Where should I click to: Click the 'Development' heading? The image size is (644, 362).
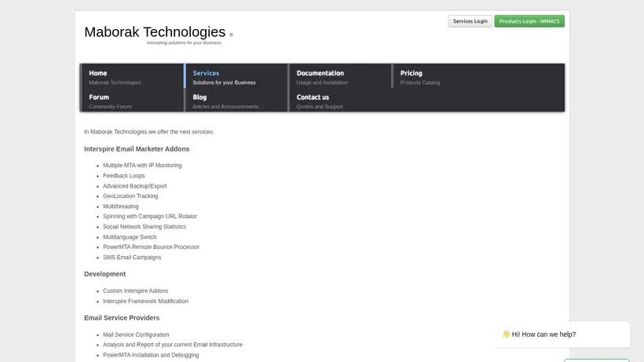coord(104,274)
